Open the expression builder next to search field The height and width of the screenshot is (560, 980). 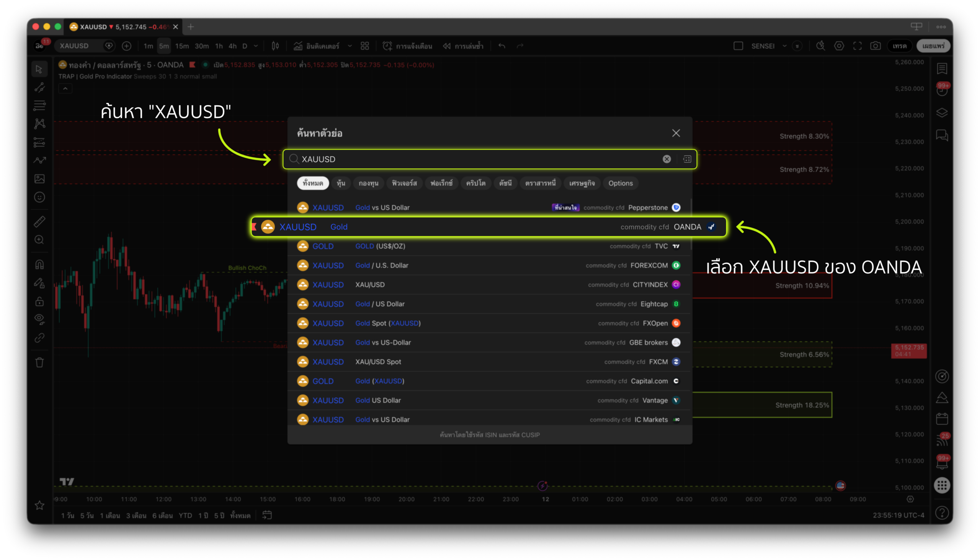click(687, 159)
